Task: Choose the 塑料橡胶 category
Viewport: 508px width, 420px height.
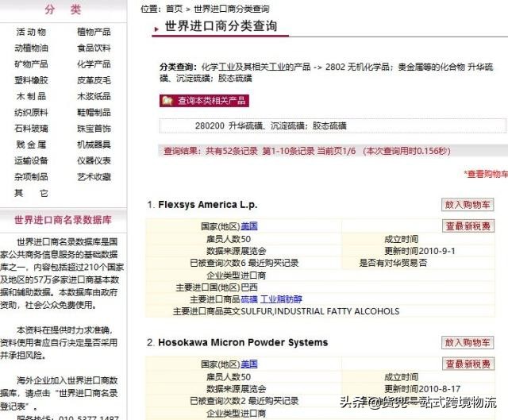Action: [x=31, y=80]
